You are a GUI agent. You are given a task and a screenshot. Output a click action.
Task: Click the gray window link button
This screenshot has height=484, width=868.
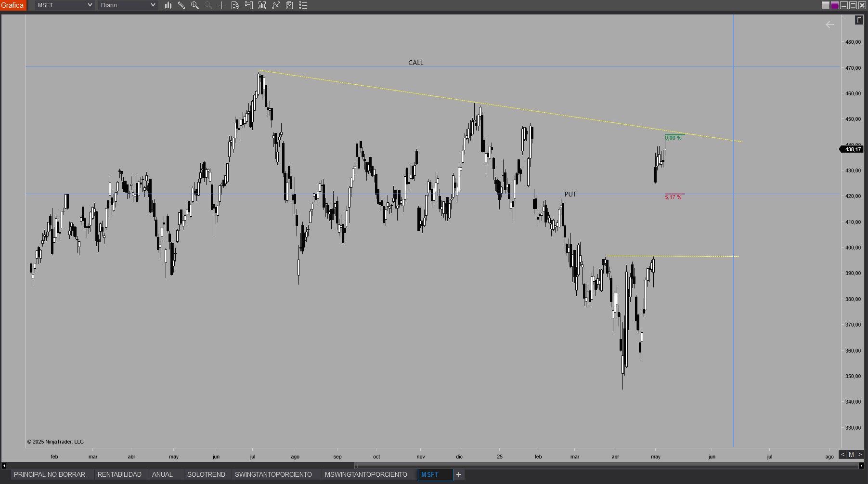[826, 5]
